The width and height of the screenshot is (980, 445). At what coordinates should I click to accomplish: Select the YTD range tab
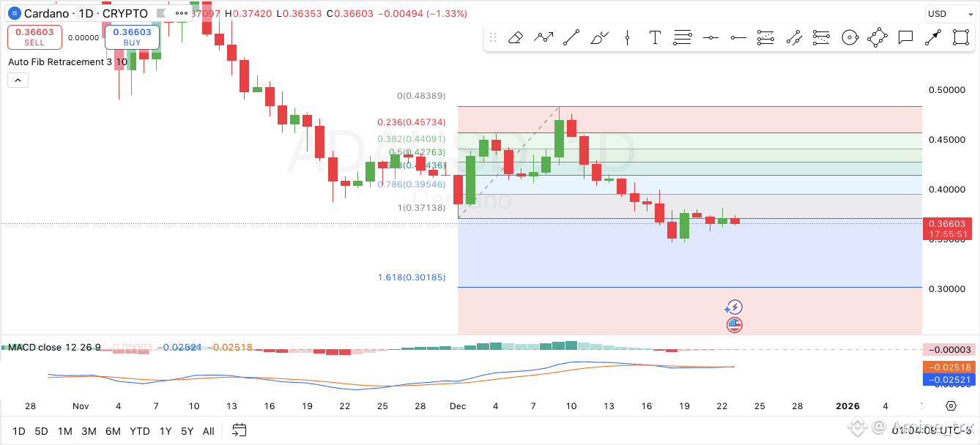pos(139,431)
